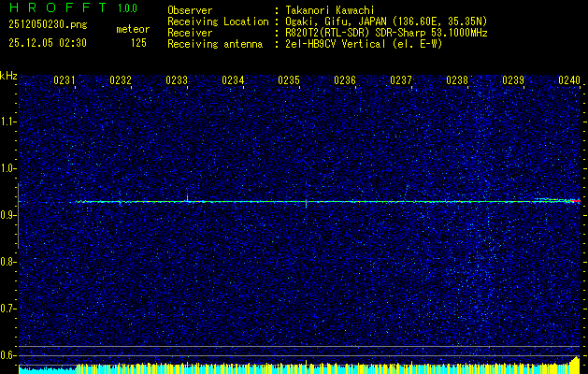
Task: Click frequency axis label 0.6
Action: coord(8,355)
